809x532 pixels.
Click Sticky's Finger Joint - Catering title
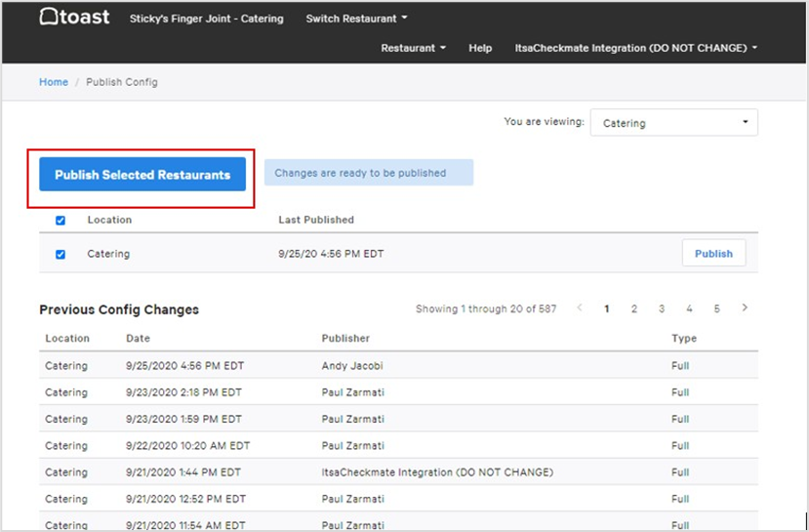pyautogui.click(x=206, y=19)
